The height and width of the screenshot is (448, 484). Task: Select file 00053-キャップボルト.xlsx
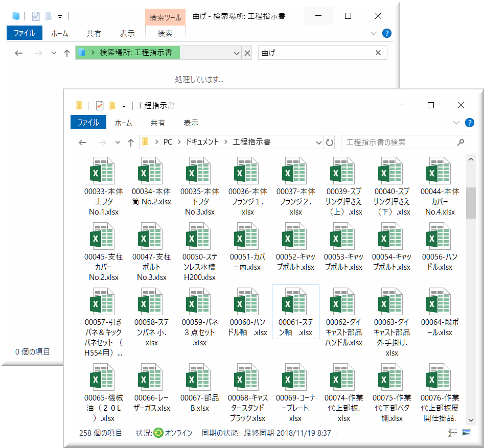[343, 247]
